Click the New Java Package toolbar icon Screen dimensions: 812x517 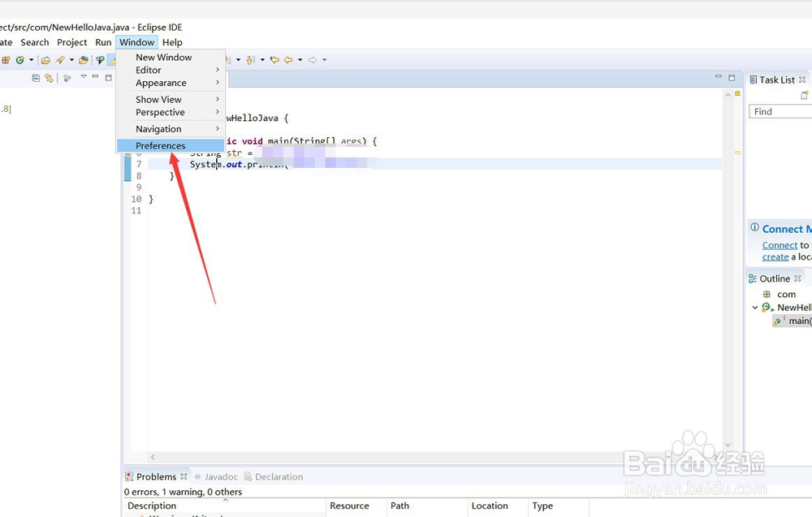coord(6,60)
